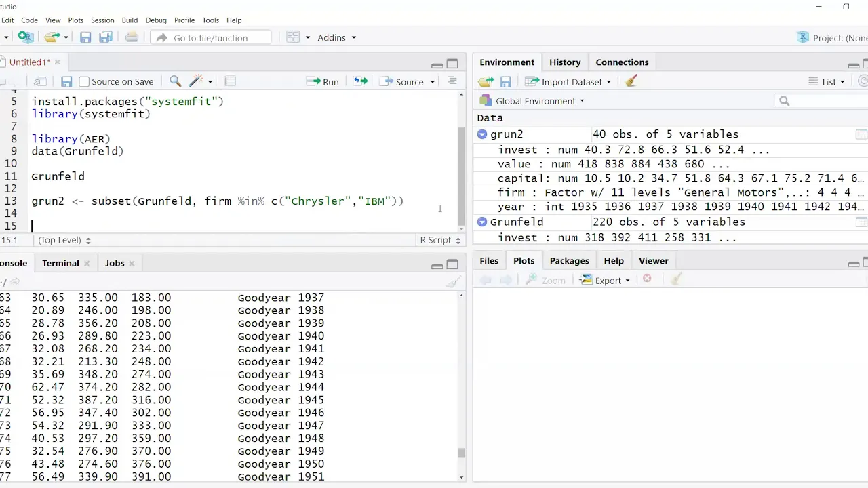The width and height of the screenshot is (868, 488).
Task: Save current document from main toolbar
Action: coord(85,37)
